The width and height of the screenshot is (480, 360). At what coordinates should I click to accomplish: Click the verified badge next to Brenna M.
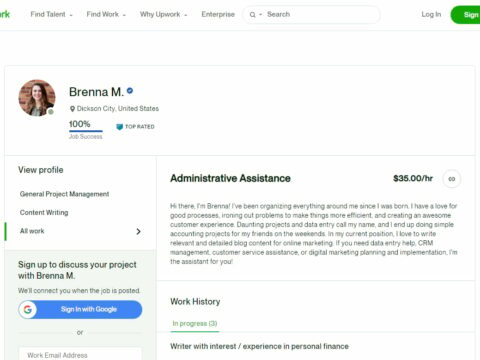click(130, 90)
